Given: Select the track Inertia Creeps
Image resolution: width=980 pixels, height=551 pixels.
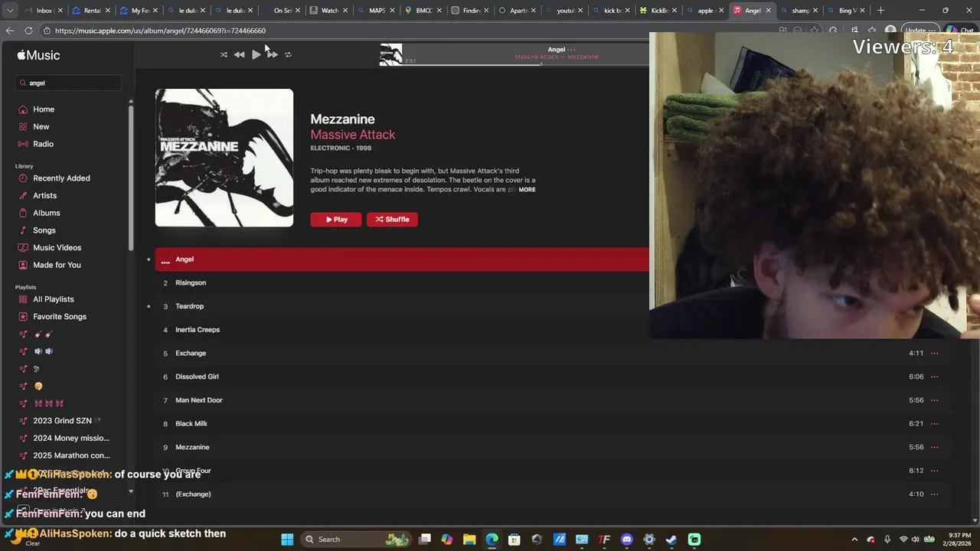Looking at the screenshot, I should (x=198, y=330).
